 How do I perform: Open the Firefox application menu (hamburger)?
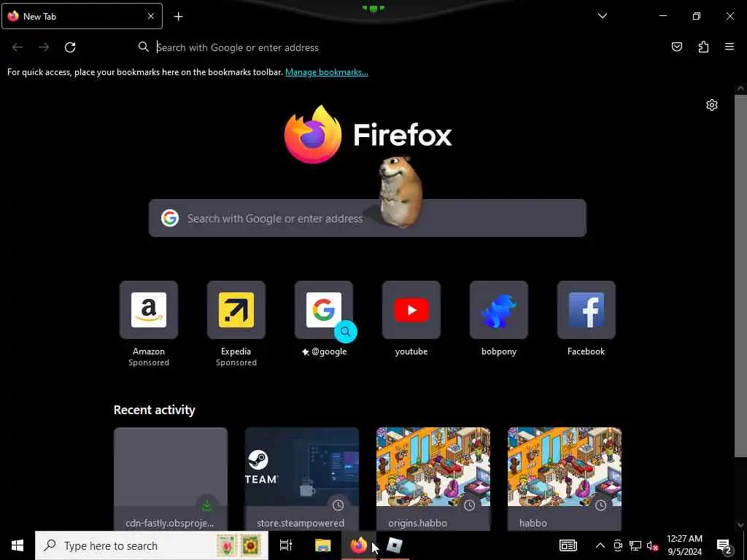pos(729,47)
